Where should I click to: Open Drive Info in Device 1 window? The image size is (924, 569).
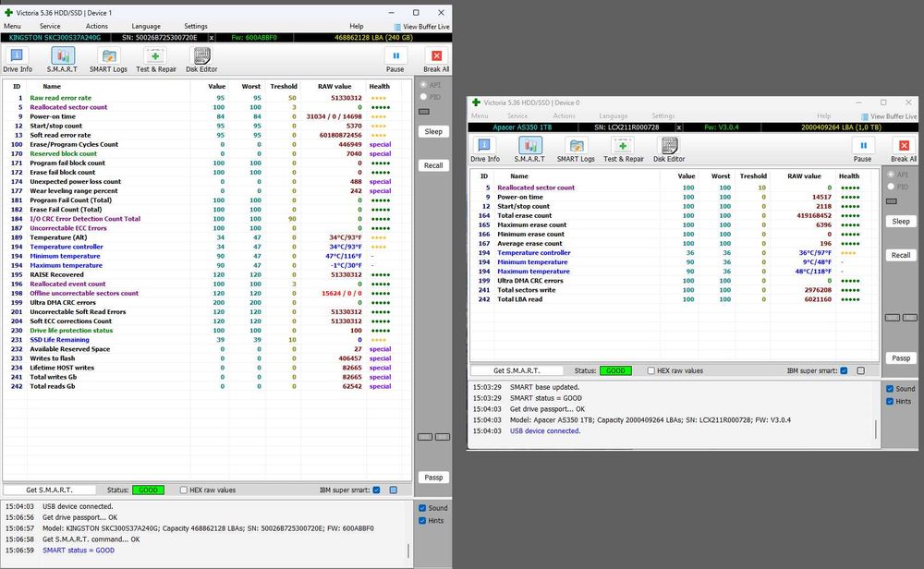click(17, 60)
